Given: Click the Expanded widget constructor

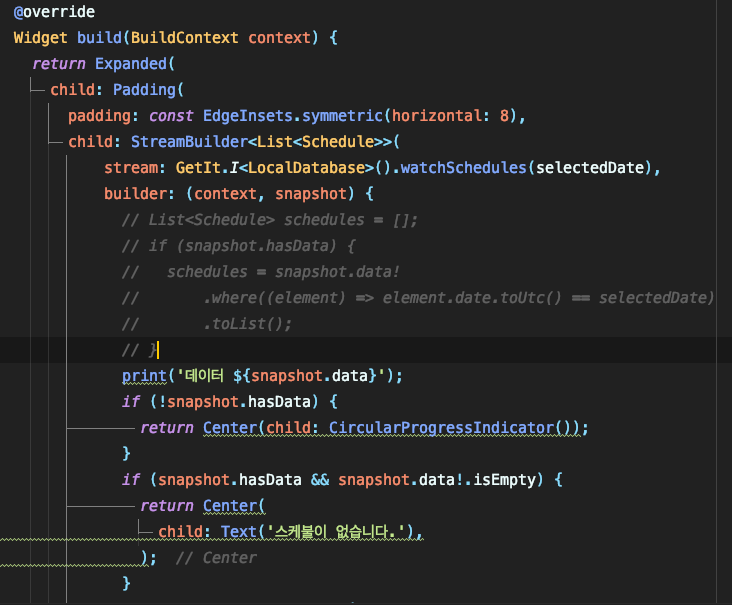Looking at the screenshot, I should 131,64.
